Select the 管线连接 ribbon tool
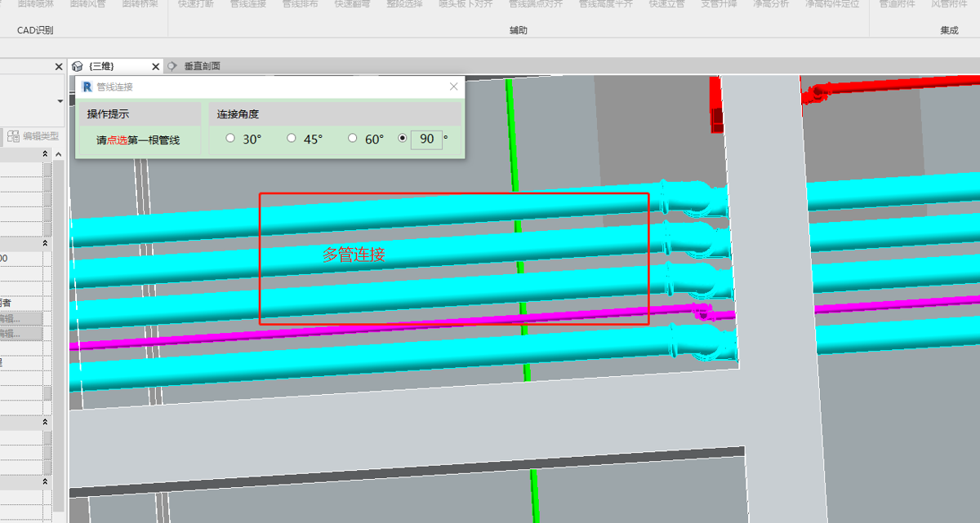The height and width of the screenshot is (523, 980). [x=248, y=4]
